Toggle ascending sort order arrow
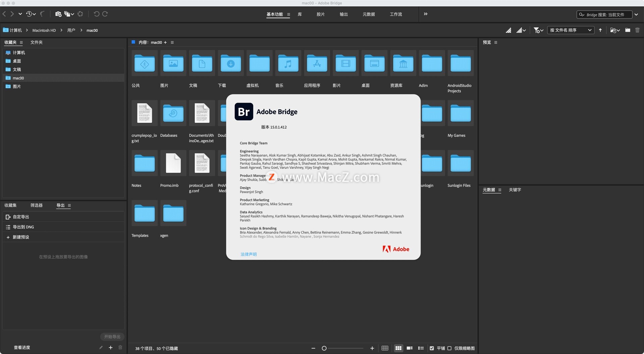 tap(600, 30)
